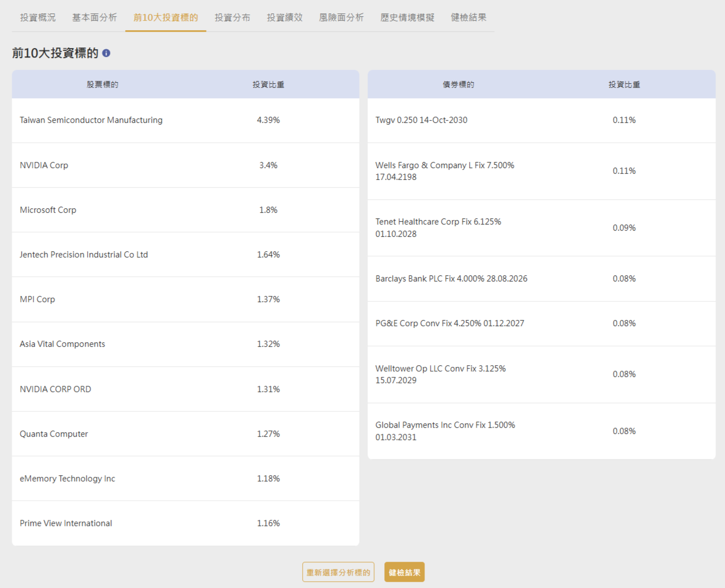Select Jentech Precision Industrial Co Ltd
This screenshot has height=588, width=725.
(x=185, y=255)
